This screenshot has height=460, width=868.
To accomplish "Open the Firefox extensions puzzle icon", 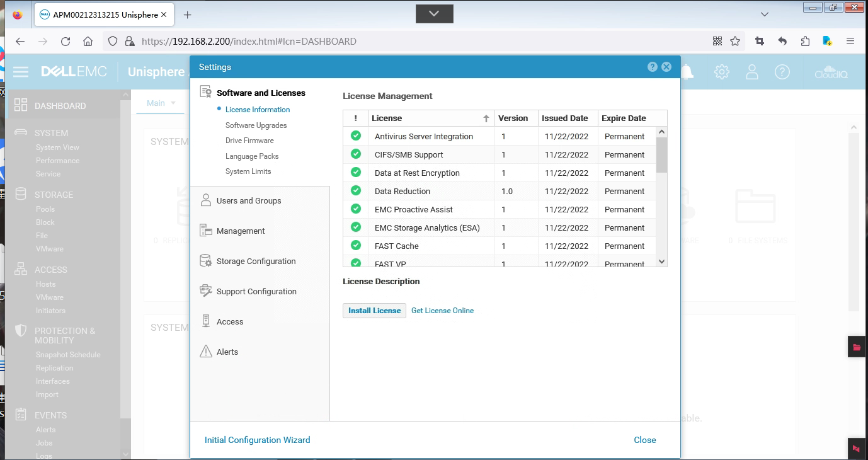I will (805, 41).
